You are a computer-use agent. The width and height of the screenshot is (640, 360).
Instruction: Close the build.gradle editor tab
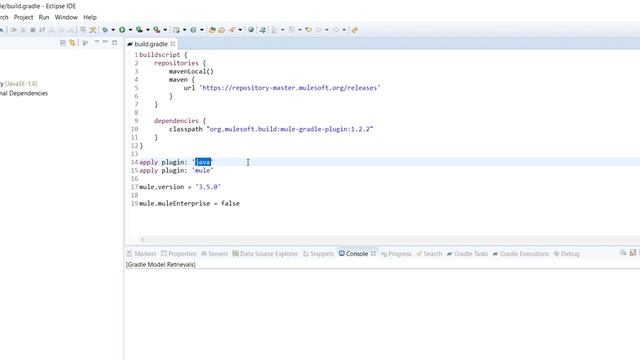(x=173, y=44)
